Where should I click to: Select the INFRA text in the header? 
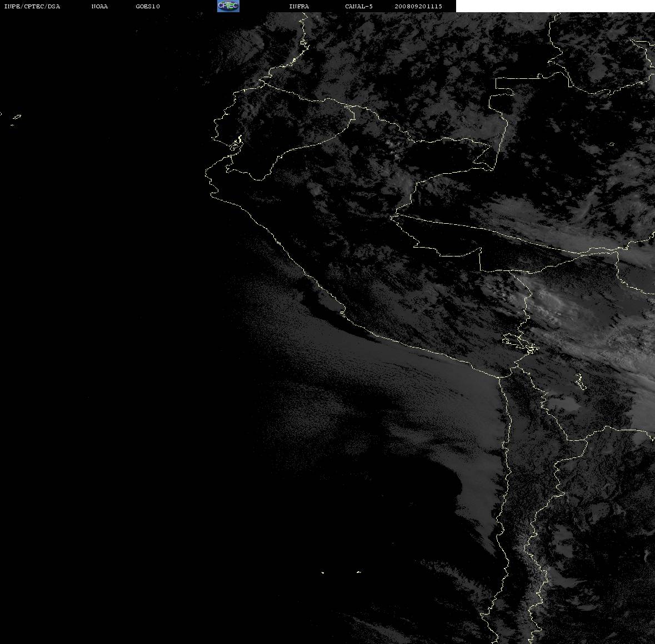[x=299, y=6]
